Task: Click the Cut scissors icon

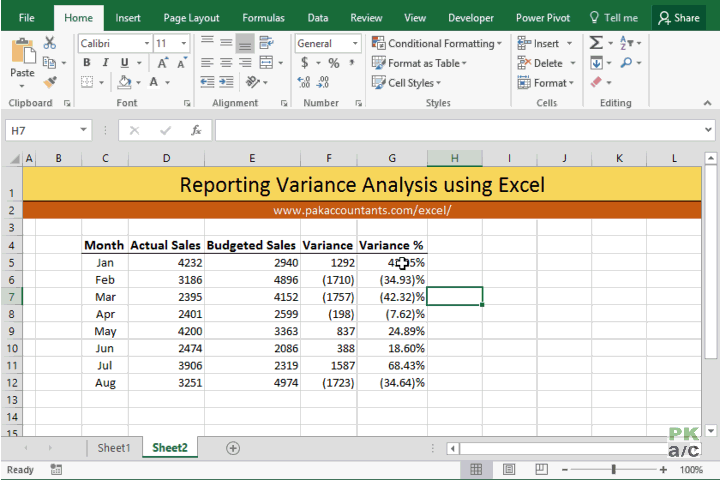Action: tap(50, 43)
